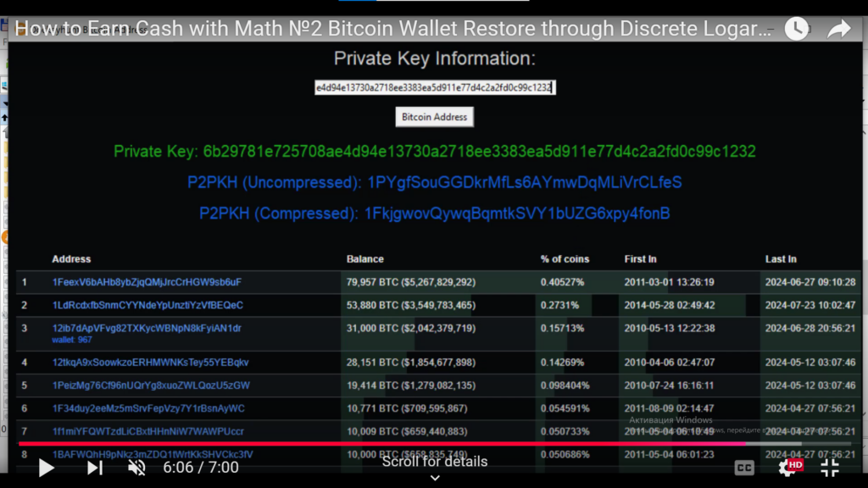The height and width of the screenshot is (488, 868).
Task: Click balance 19,414 BTC cell
Action: coord(411,385)
